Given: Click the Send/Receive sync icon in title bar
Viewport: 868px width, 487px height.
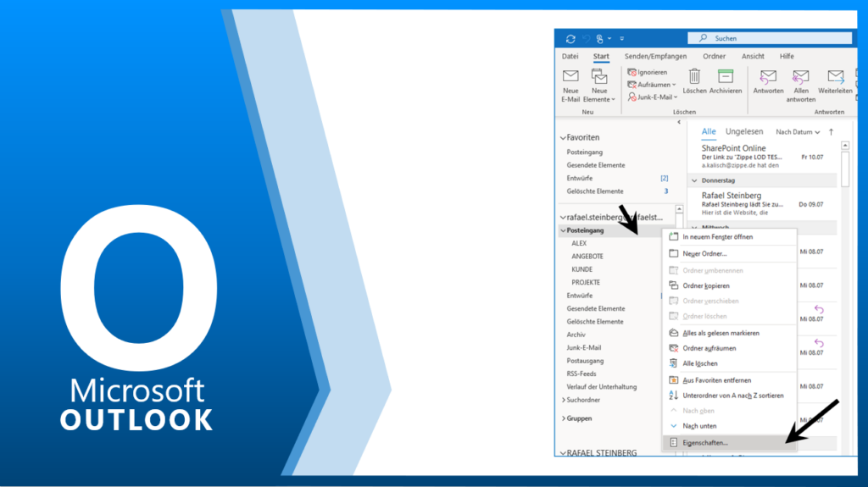Looking at the screenshot, I should click(x=570, y=39).
